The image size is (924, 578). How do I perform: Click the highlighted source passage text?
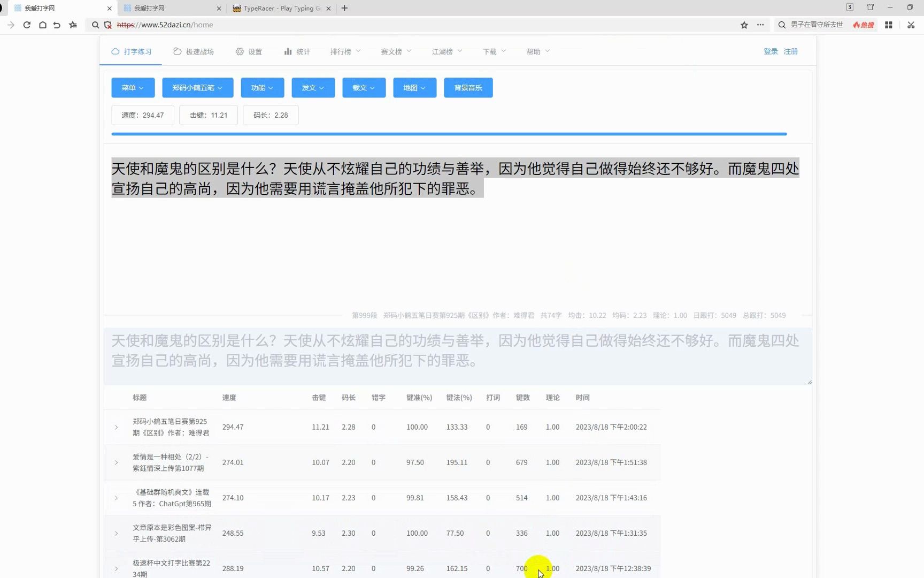455,178
